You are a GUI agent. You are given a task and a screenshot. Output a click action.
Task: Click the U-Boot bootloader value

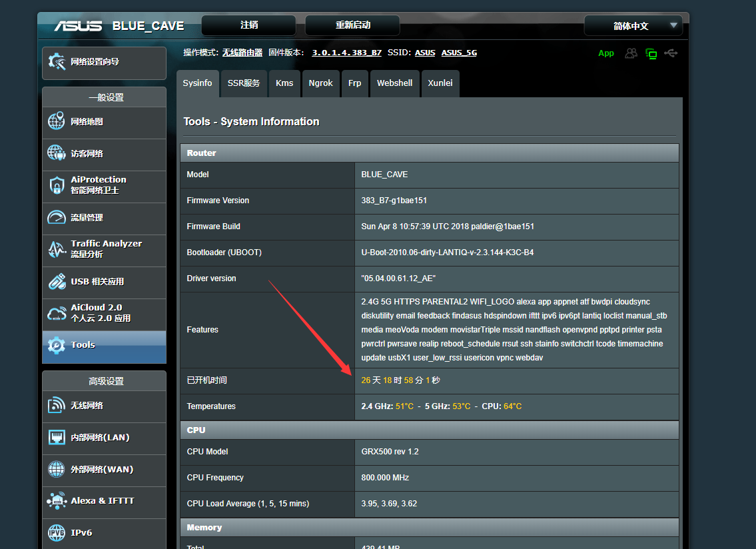click(x=448, y=253)
